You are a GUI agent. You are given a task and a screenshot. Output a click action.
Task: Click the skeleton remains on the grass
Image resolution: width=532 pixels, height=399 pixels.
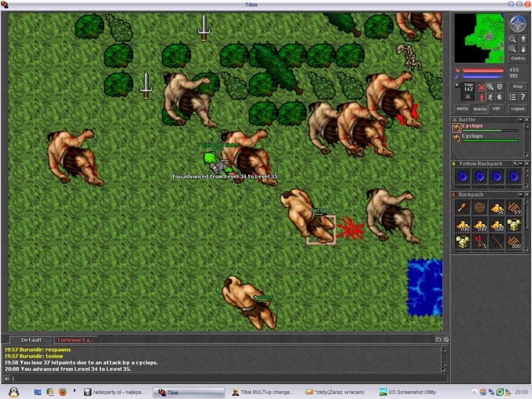point(409,56)
